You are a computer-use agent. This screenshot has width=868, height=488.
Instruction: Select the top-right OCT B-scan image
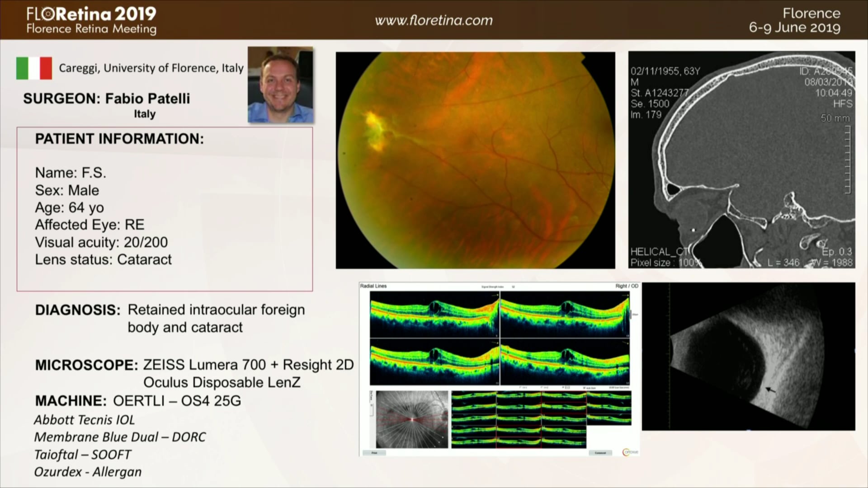565,314
